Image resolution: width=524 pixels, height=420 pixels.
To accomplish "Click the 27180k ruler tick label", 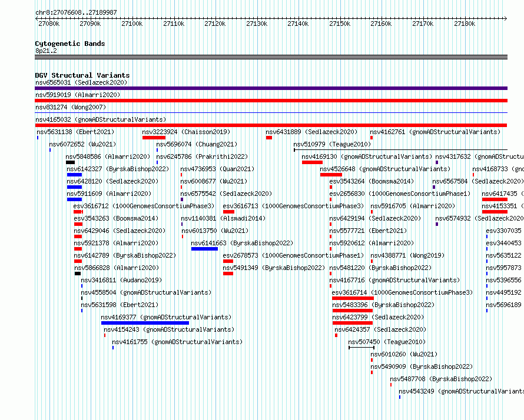I will pyautogui.click(x=465, y=24).
